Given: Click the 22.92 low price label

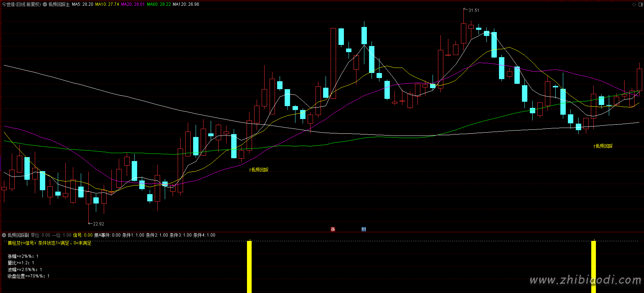Looking at the screenshot, I should [x=99, y=224].
